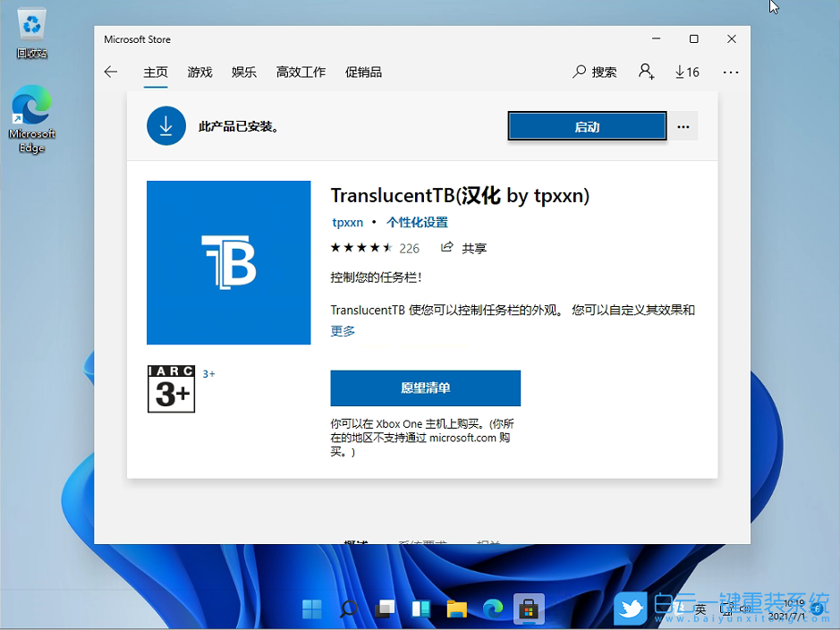Open the Recycle Bin on the desktop
840x630 pixels.
[31, 22]
